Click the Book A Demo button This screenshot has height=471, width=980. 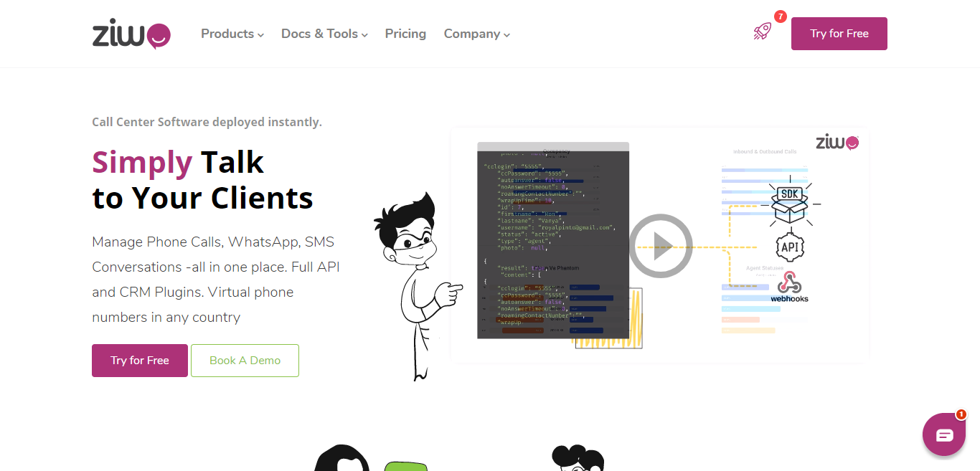click(x=245, y=361)
